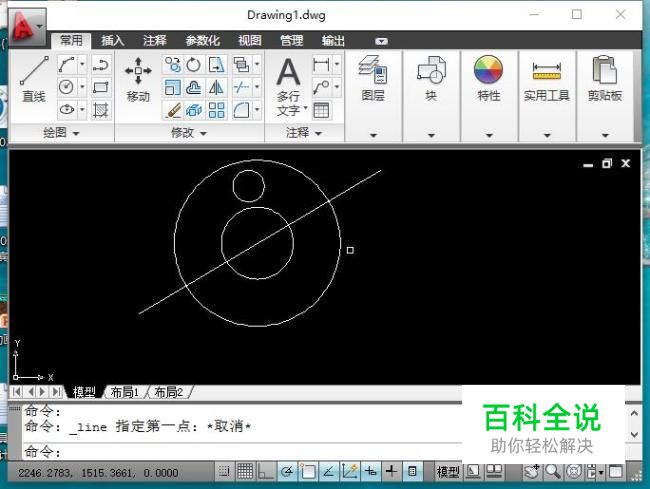Toggle Polar tracking in status bar
The height and width of the screenshot is (489, 650).
pos(287,472)
